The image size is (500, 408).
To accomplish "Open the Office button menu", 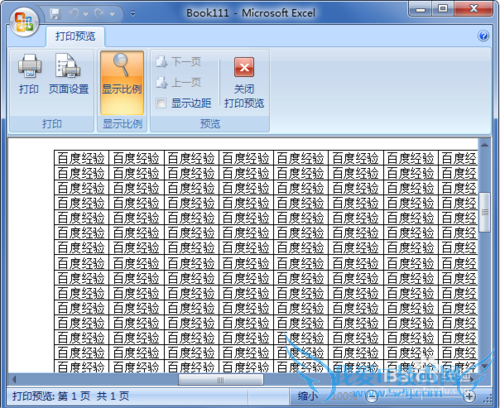I will [x=24, y=21].
